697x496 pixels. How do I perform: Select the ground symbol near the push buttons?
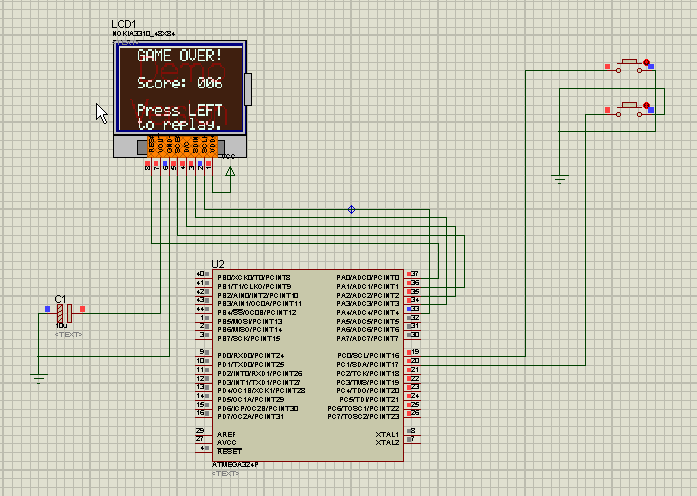click(x=559, y=180)
